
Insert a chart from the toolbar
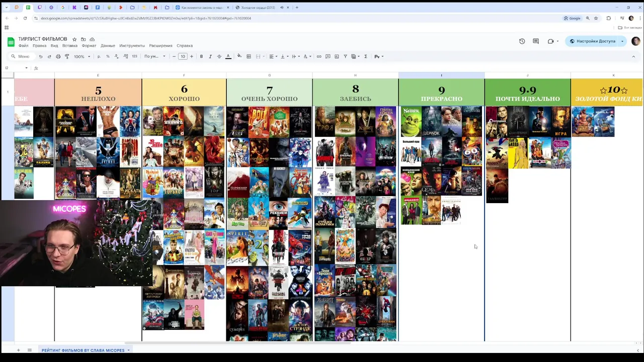337,56
